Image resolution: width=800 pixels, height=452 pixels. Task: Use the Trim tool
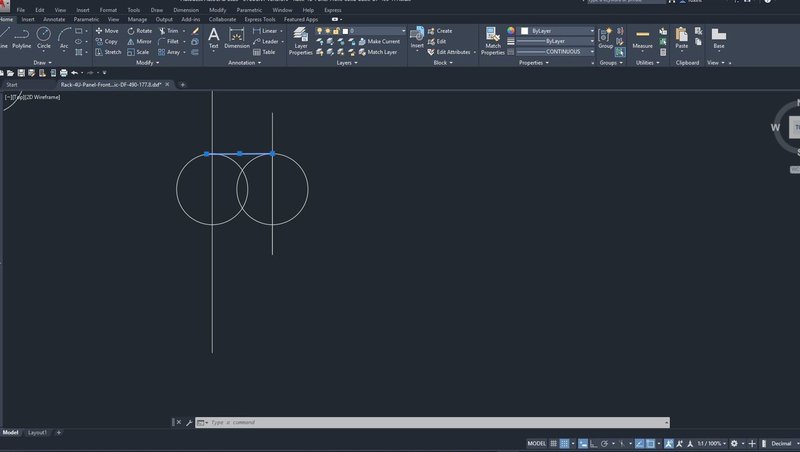click(x=168, y=31)
